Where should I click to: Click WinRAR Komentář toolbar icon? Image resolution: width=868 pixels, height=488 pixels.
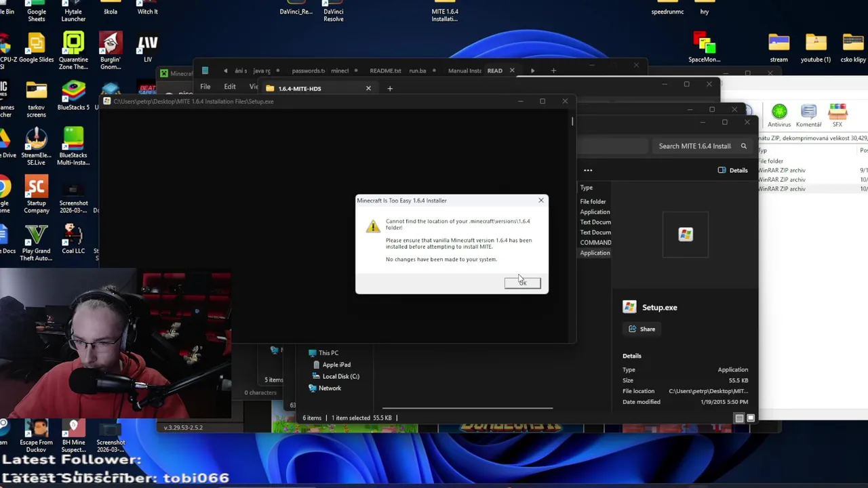808,115
